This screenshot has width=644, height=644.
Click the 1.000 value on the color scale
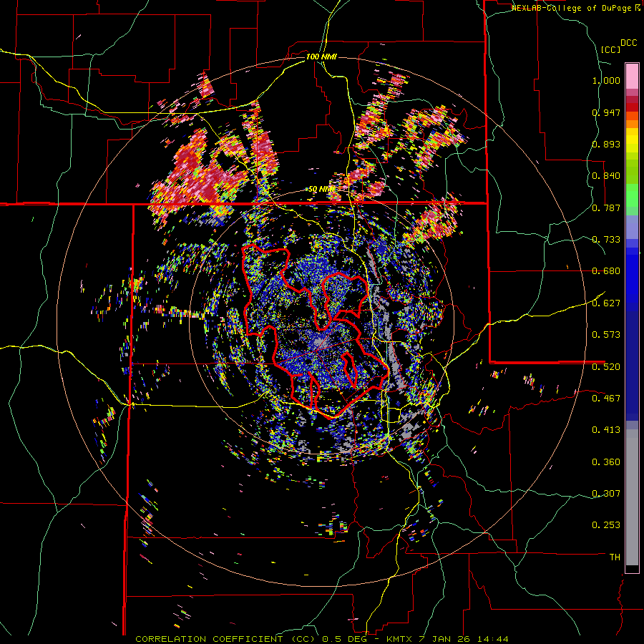coord(606,80)
